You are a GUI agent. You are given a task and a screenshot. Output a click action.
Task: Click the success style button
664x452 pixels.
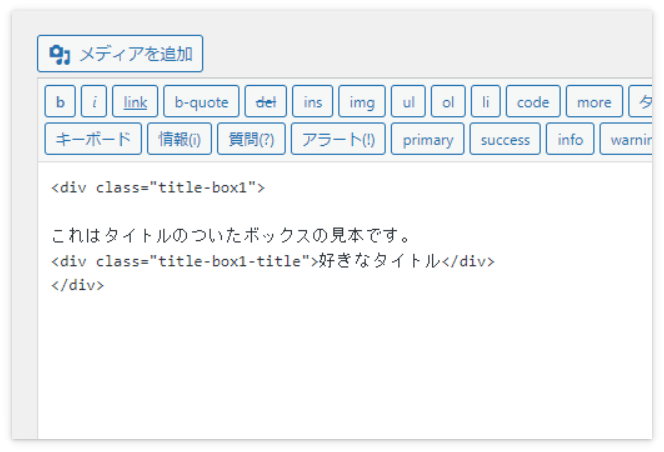pos(505,139)
